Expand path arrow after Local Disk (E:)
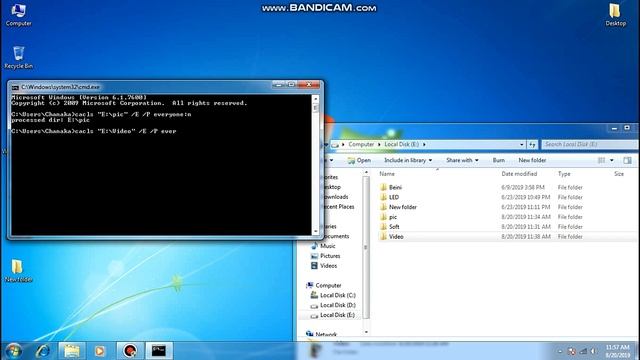 [x=424, y=144]
